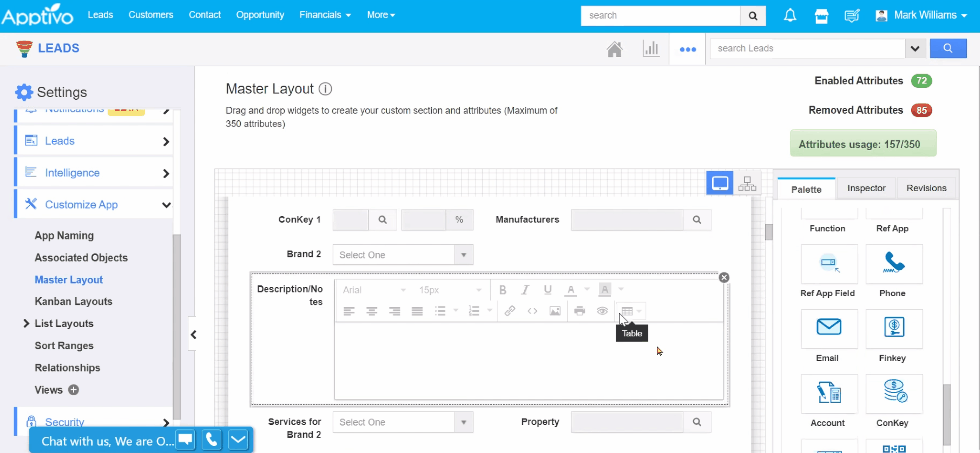980x453 pixels.
Task: Expand the List Layouts tree item
Action: point(26,324)
